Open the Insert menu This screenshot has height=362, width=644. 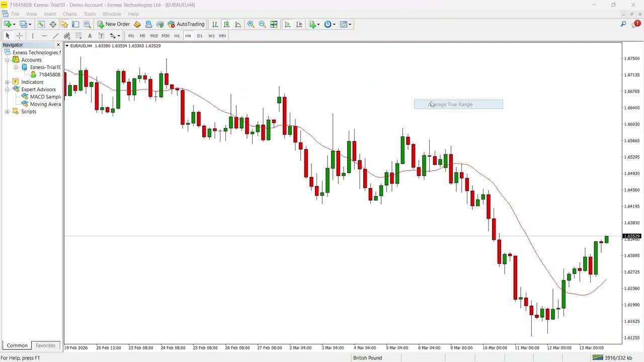pos(50,14)
